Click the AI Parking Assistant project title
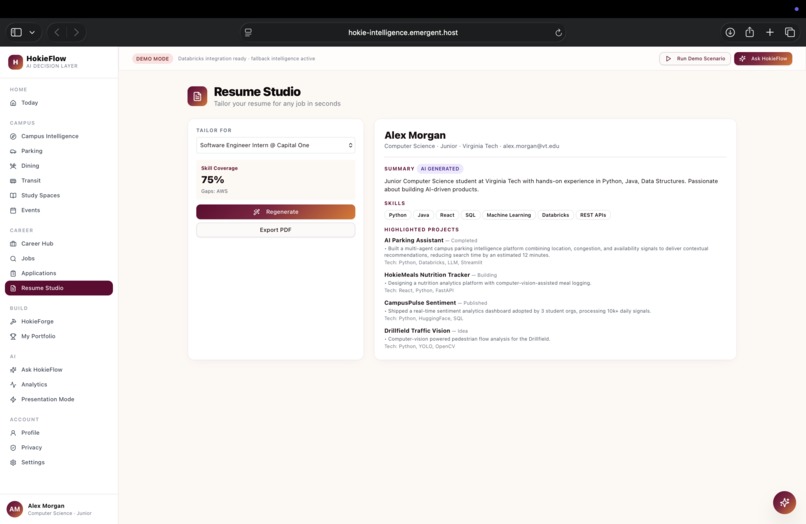The width and height of the screenshot is (806, 524). (x=414, y=240)
